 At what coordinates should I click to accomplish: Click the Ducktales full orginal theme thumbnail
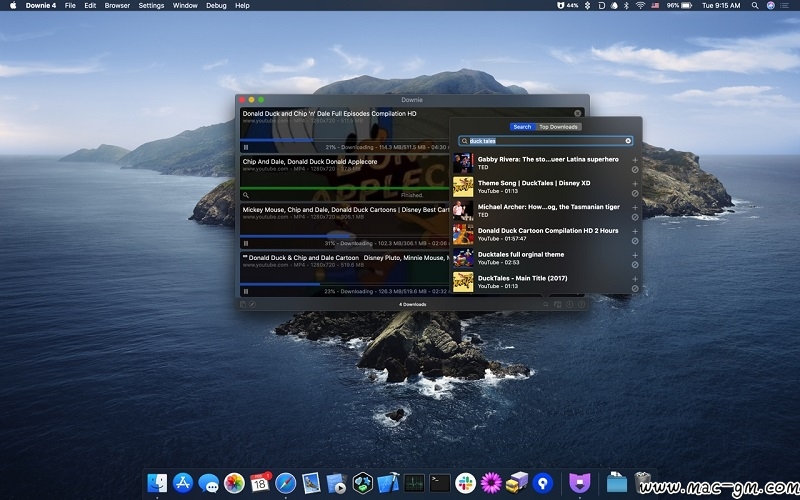pyautogui.click(x=463, y=258)
